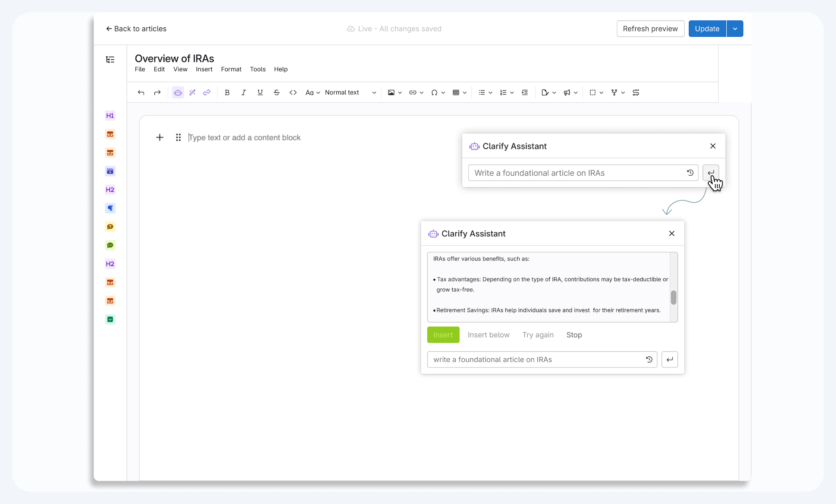Click the magic wand toolbar icon
Image resolution: width=836 pixels, height=504 pixels.
193,93
